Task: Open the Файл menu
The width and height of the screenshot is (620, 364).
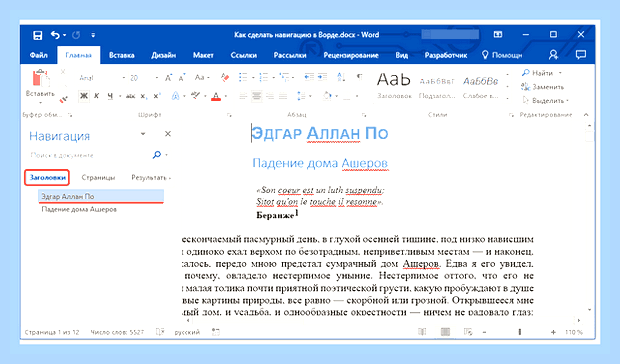Action: coord(38,55)
